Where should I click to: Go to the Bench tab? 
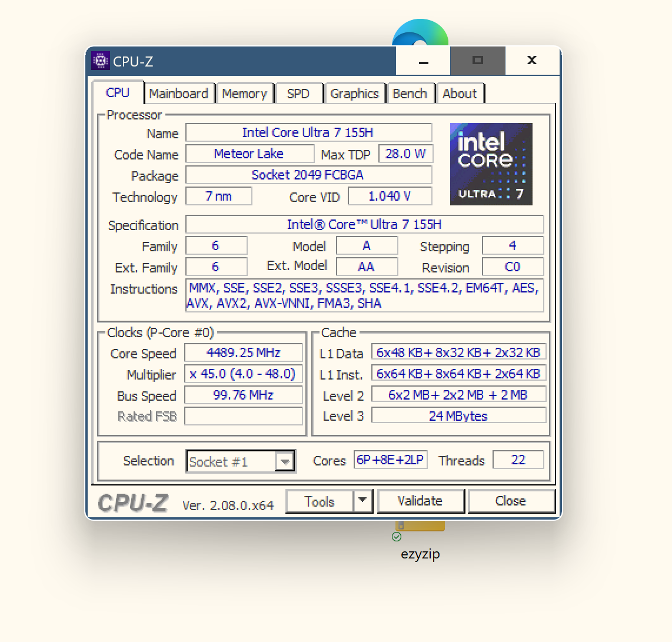(410, 94)
